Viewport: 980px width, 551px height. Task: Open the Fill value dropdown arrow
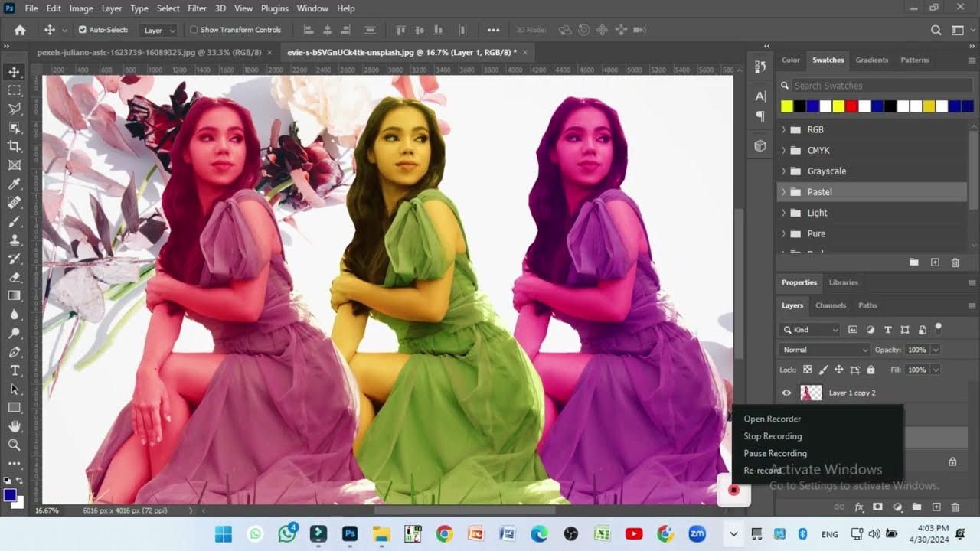pos(935,370)
